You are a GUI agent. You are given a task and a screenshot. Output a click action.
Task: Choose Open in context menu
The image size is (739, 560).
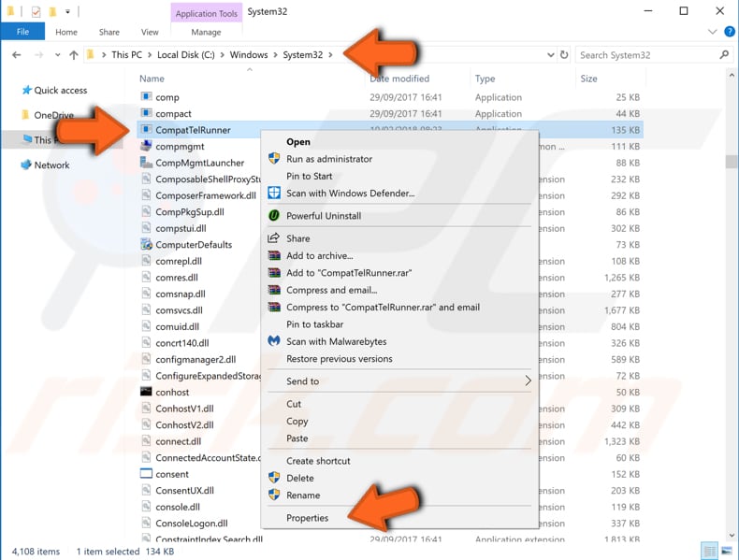298,142
